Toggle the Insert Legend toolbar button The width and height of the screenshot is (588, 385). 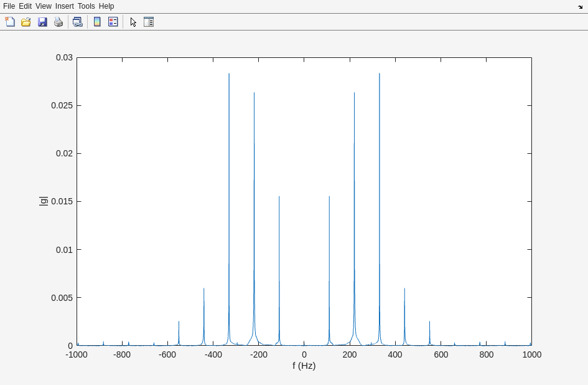[113, 22]
